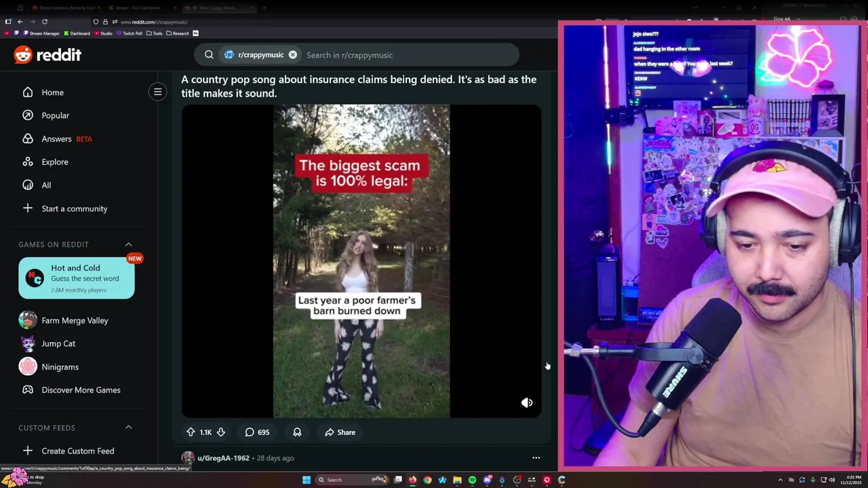868x488 pixels.
Task: Open Farm Merge Valley game
Action: click(x=75, y=321)
